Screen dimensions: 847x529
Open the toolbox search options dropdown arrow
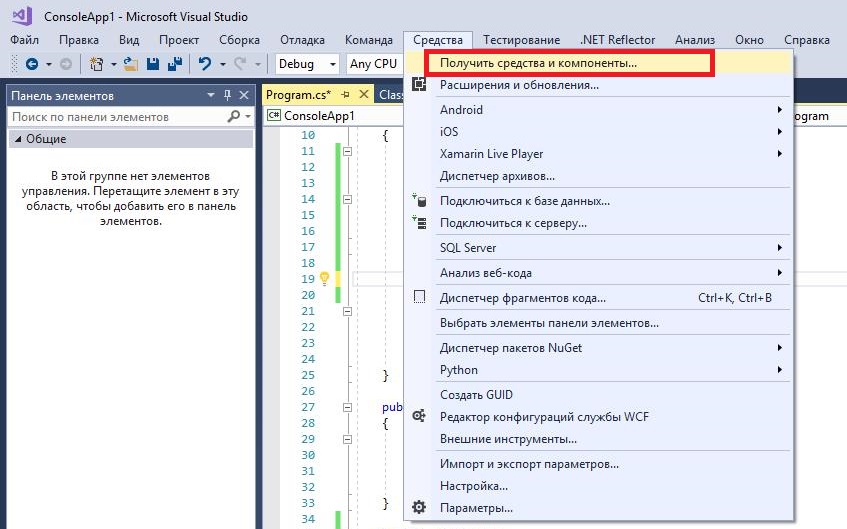pyautogui.click(x=248, y=116)
